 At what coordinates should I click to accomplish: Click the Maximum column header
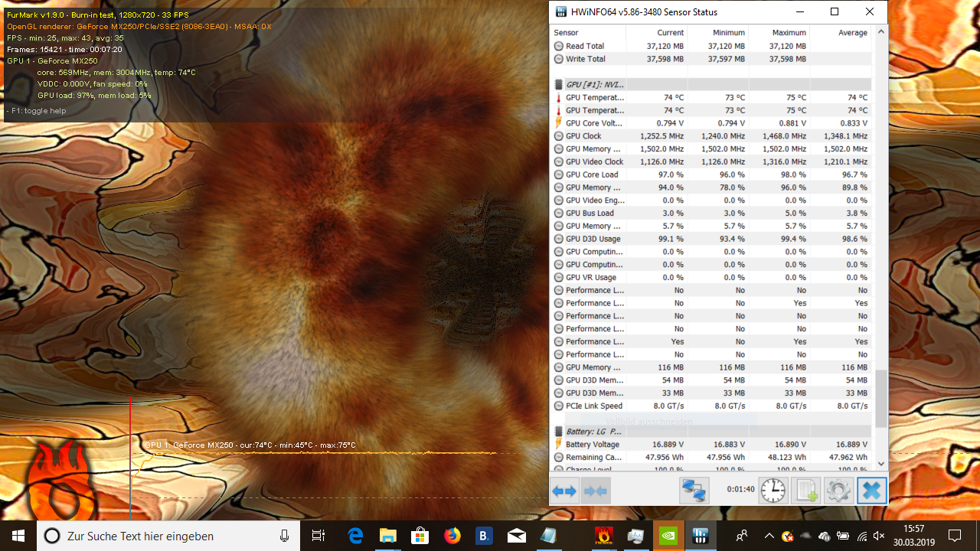pyautogui.click(x=779, y=32)
